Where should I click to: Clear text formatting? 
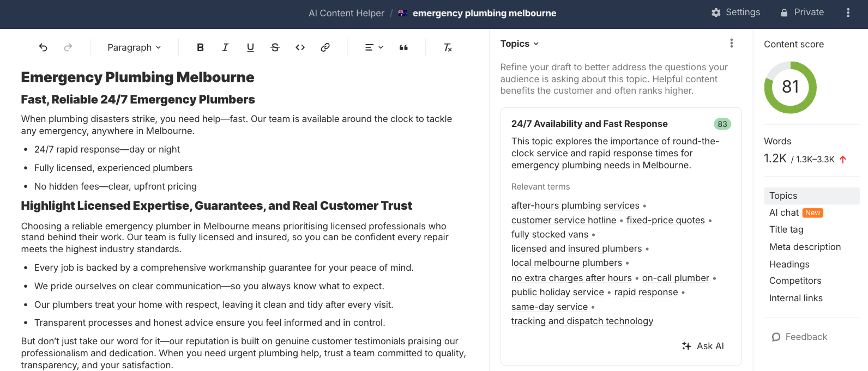(448, 47)
